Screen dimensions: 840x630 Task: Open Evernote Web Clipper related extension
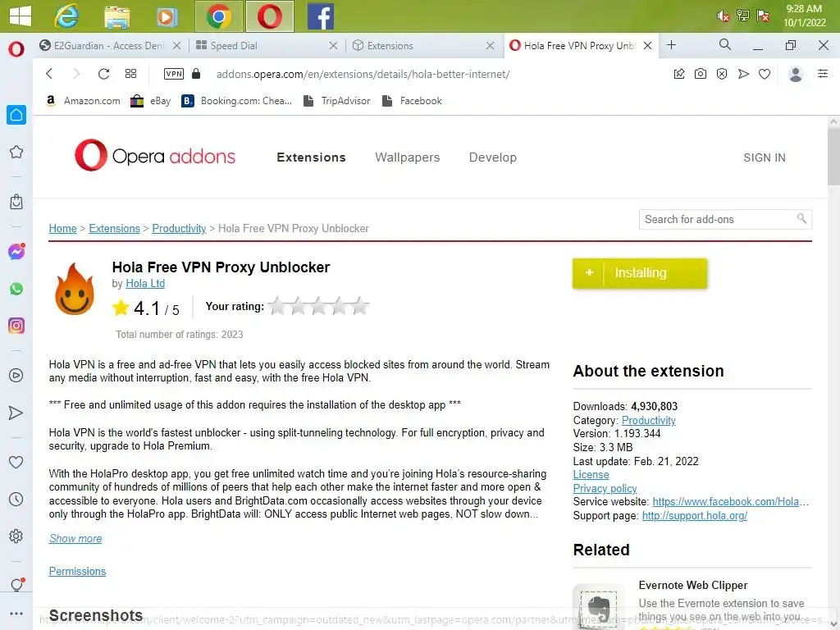click(x=692, y=585)
